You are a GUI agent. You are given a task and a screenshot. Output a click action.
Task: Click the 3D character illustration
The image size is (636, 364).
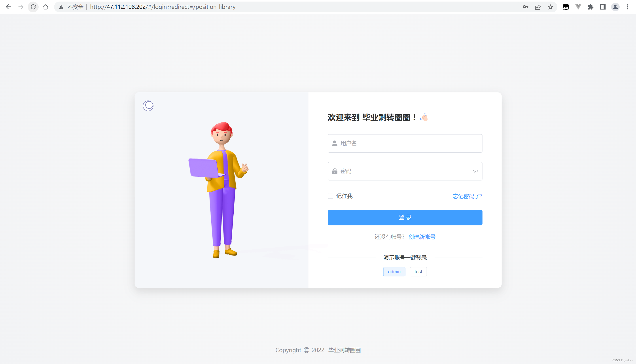pos(219,190)
